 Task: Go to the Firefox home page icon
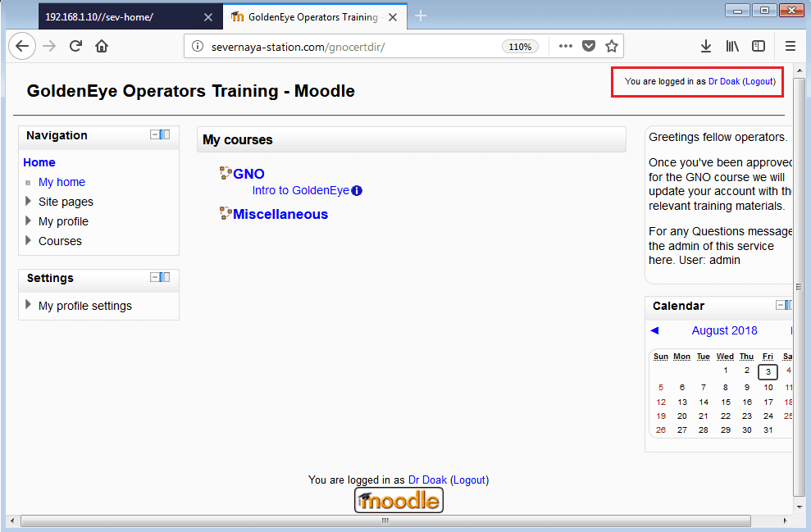tap(102, 47)
